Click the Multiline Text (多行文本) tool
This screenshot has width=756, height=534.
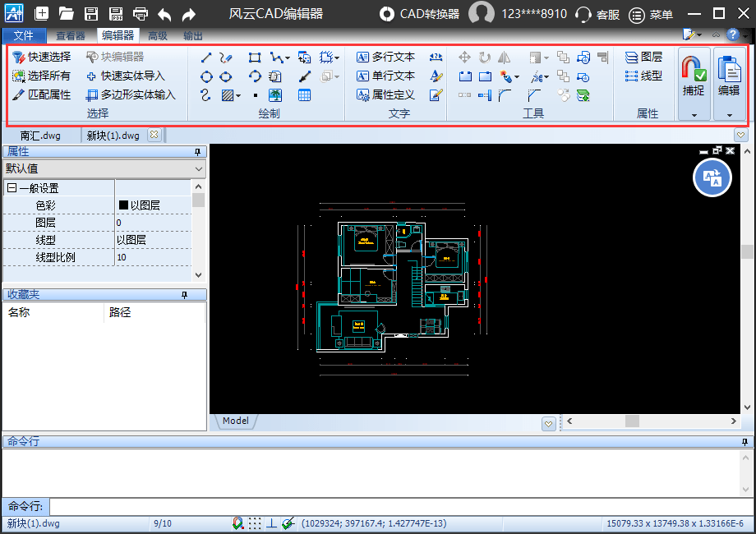[385, 57]
